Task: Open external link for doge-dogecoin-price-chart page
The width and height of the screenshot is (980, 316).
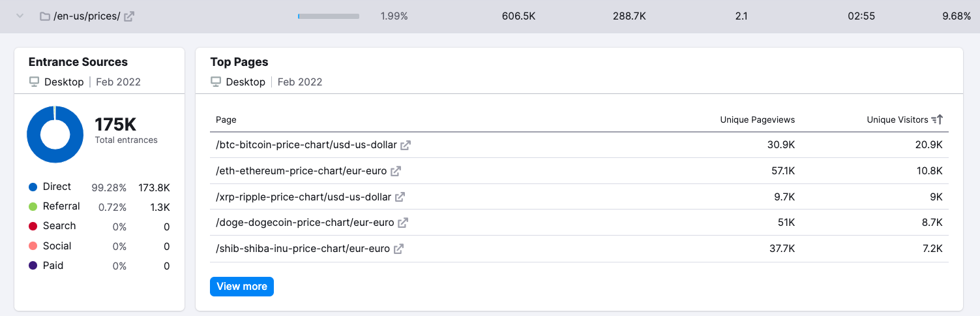Action: pyautogui.click(x=403, y=223)
